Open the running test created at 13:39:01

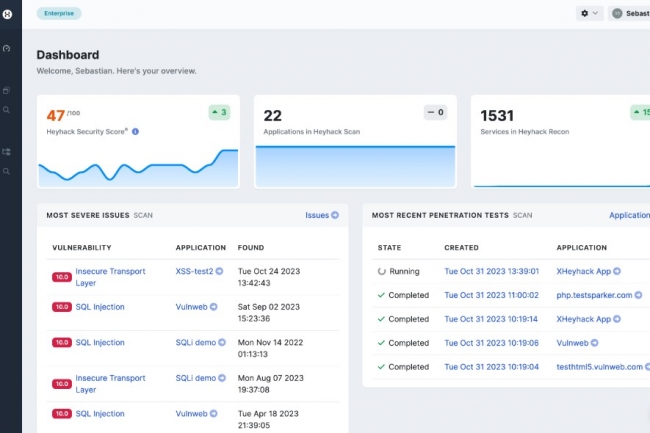coord(492,271)
